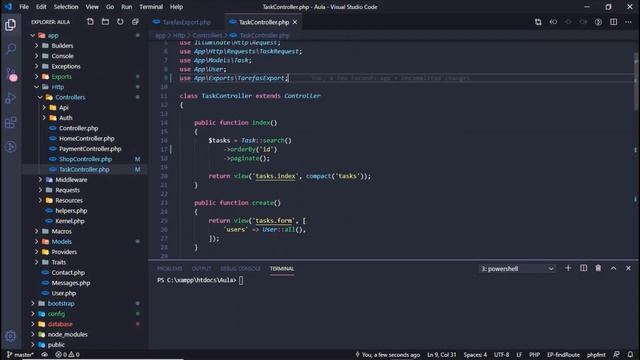Screen dimensions: 640x360
Task: Open More Actions ellipsis in editor toolbar
Action: point(628,22)
